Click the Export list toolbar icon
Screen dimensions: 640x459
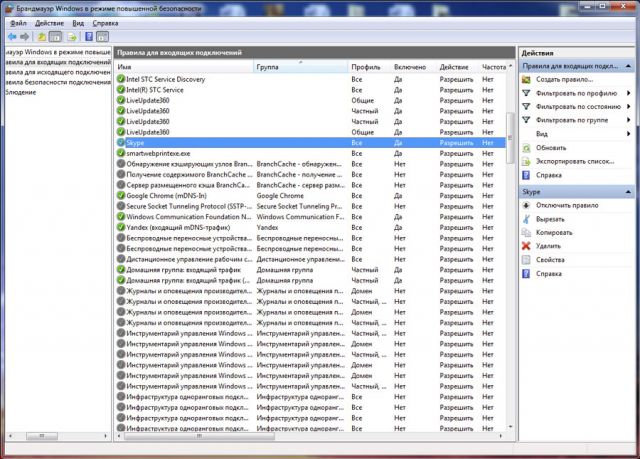(72, 37)
